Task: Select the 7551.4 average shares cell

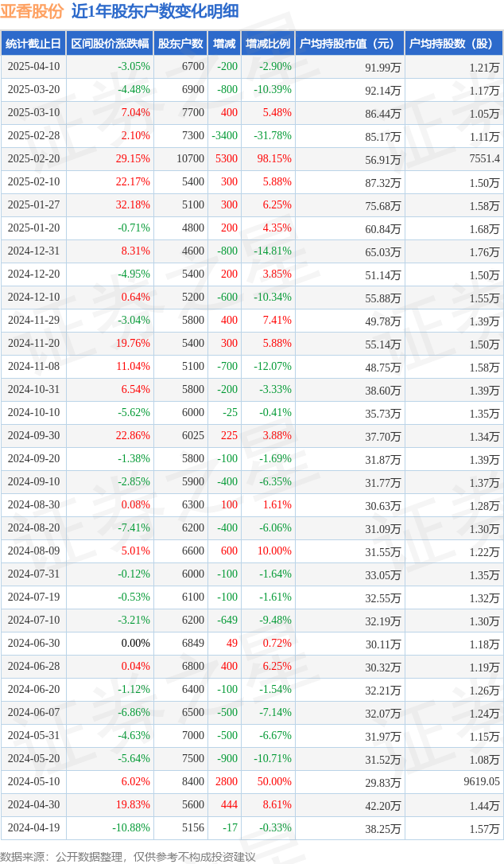Action: point(484,158)
